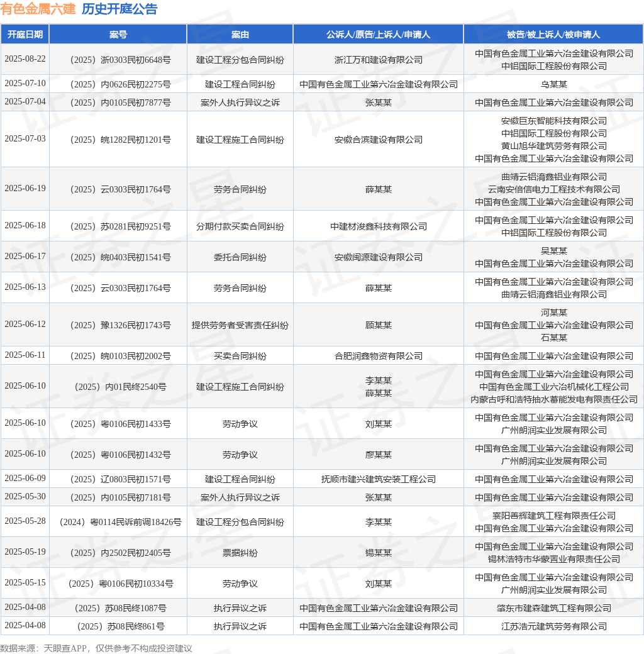
Task: Click the date 2025-05-28
Action: tap(25, 521)
